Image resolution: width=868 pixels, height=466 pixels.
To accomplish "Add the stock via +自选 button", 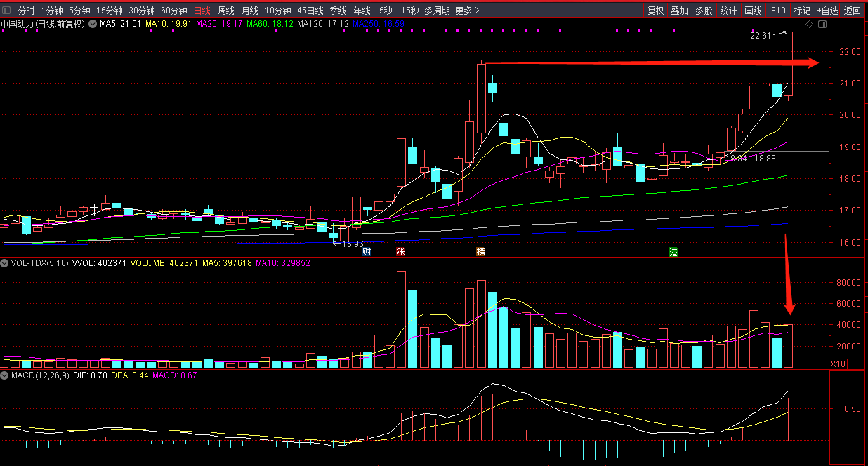I will pos(827,11).
